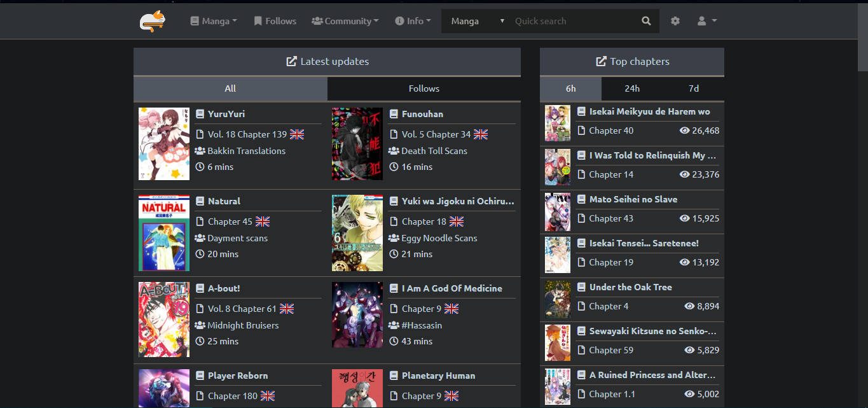Open Dayment scans group page
Viewport: 868px width, 408px height.
(x=238, y=238)
